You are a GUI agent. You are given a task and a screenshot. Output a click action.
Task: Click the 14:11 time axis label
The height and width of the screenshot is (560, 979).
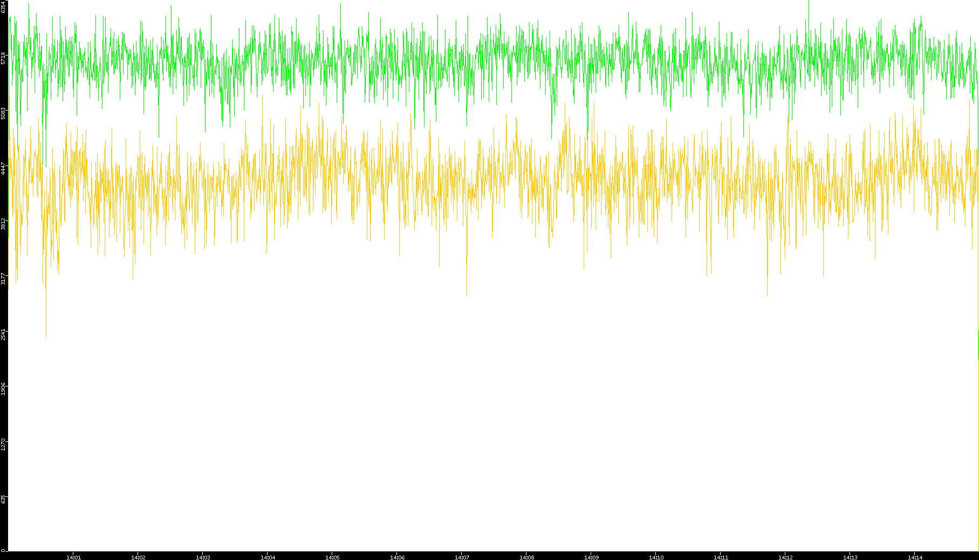(721, 557)
